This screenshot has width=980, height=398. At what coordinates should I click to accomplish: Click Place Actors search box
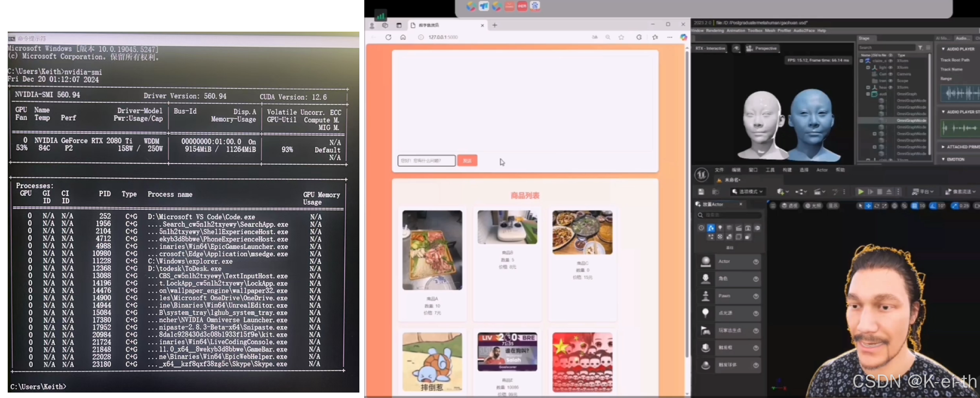pos(730,215)
